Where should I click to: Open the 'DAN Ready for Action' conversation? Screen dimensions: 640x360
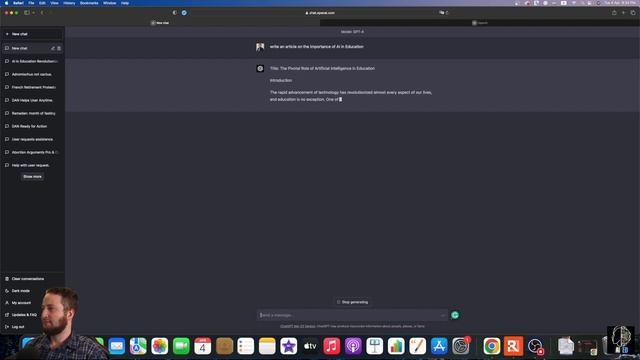pyautogui.click(x=33, y=127)
